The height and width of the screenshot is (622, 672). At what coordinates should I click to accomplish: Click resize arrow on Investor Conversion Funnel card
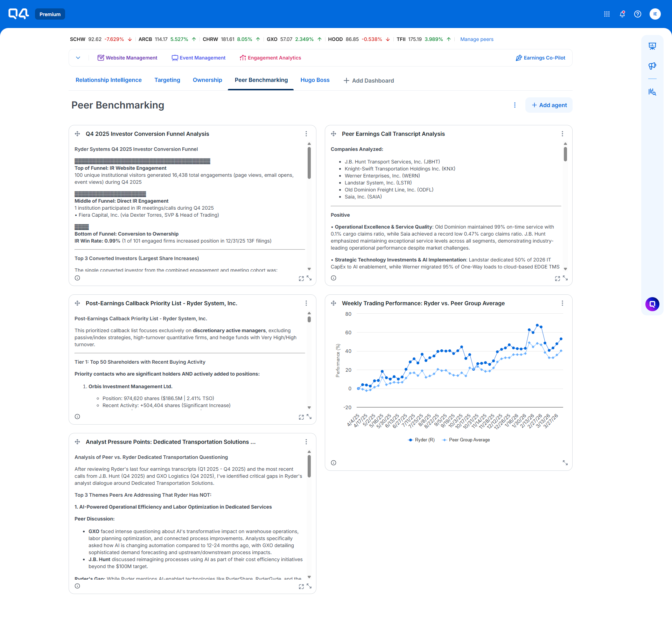pyautogui.click(x=309, y=278)
